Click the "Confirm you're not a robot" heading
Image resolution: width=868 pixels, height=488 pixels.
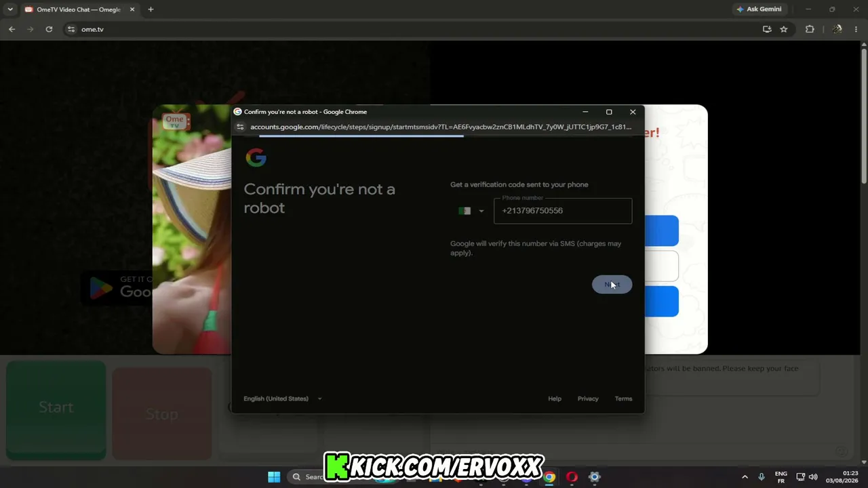[x=319, y=199]
